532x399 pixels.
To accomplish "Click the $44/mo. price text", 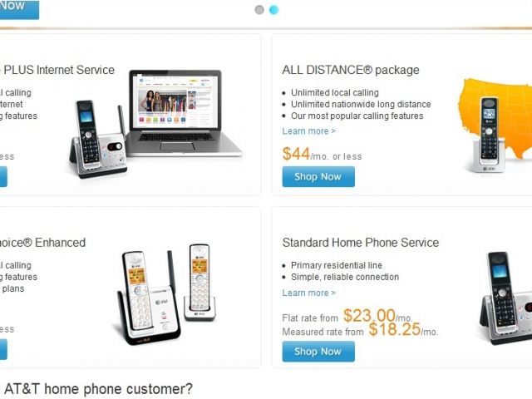I will point(322,155).
